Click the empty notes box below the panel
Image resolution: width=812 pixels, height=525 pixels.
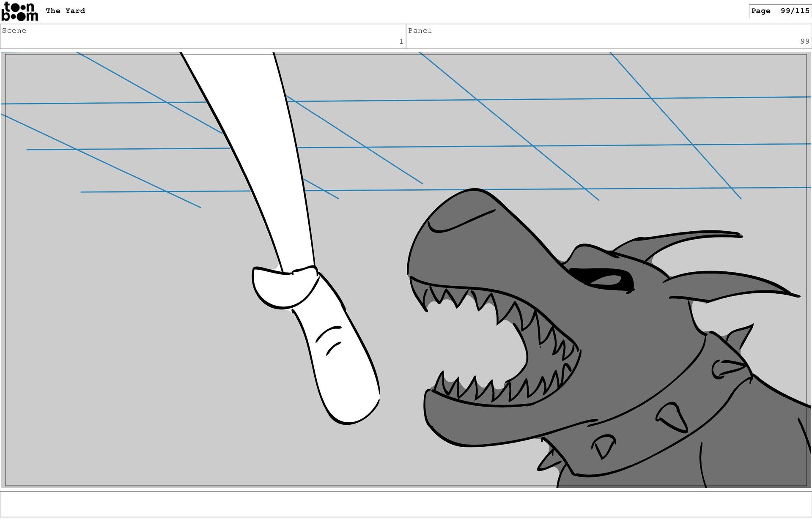tap(406, 504)
